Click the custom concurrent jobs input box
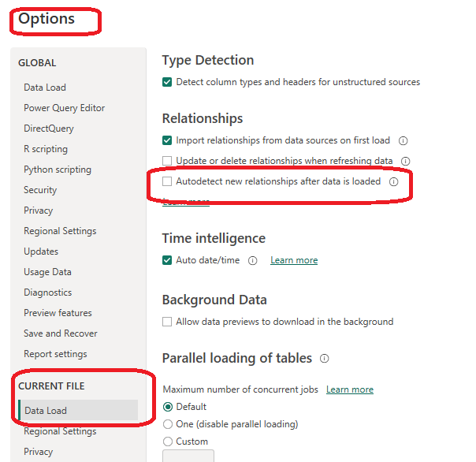The height and width of the screenshot is (462, 476). pos(188,456)
